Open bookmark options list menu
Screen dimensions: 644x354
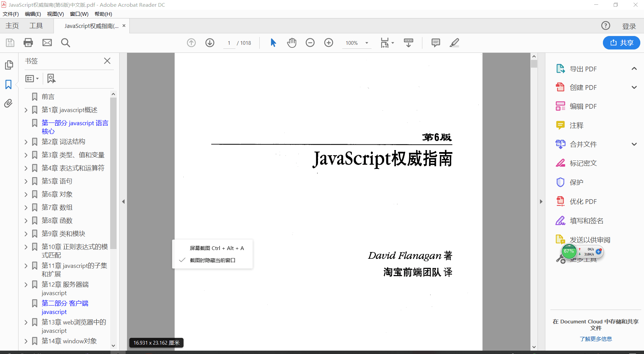[32, 78]
